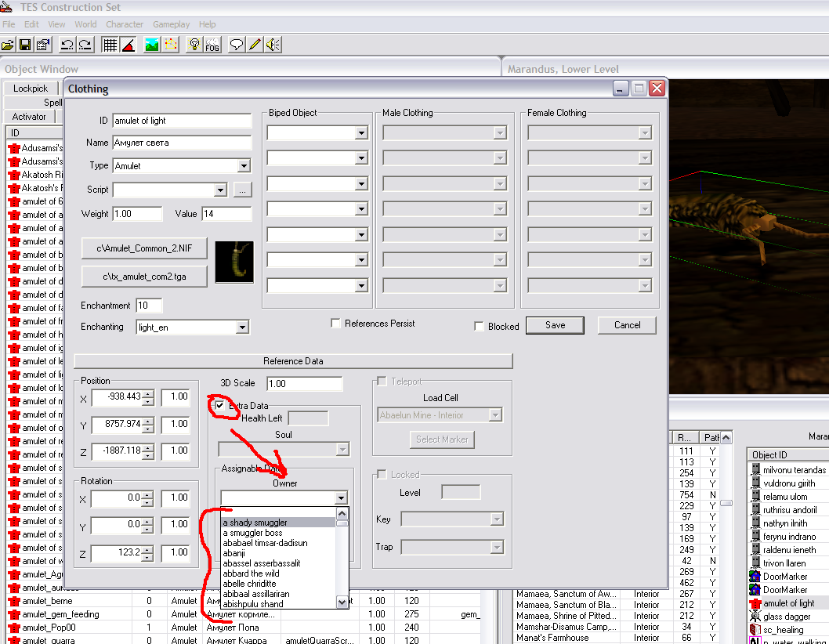
Task: Expand the Enchanting light_en dropdown
Action: pyautogui.click(x=242, y=327)
